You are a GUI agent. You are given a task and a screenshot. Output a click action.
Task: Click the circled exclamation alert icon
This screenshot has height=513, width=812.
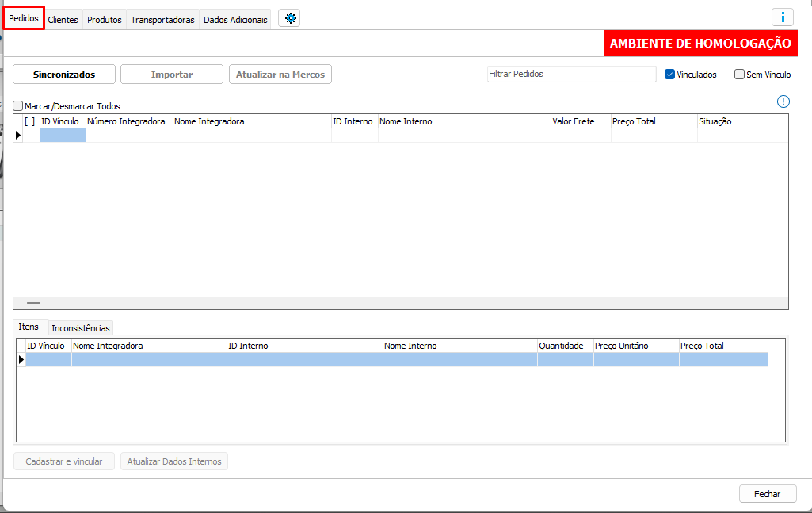tap(783, 101)
